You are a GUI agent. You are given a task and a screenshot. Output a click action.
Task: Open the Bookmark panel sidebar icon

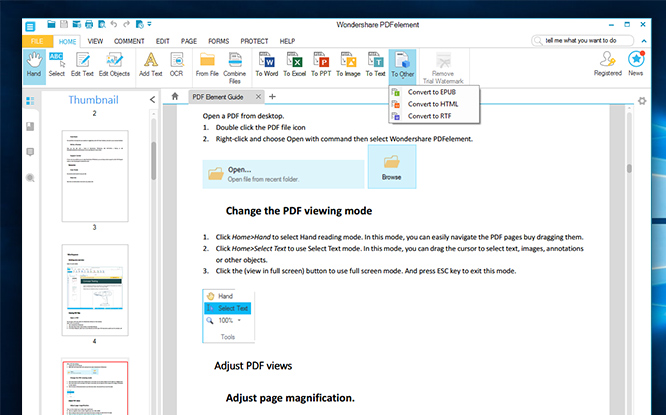click(x=30, y=127)
